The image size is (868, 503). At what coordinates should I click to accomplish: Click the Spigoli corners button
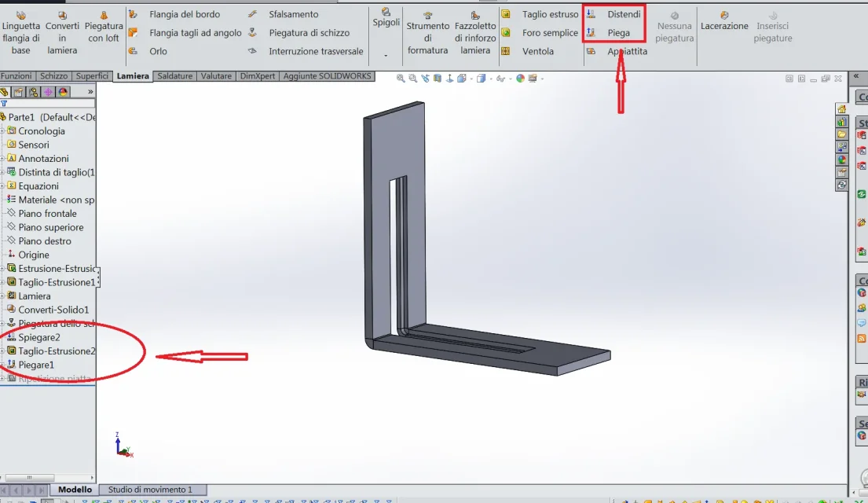[386, 18]
